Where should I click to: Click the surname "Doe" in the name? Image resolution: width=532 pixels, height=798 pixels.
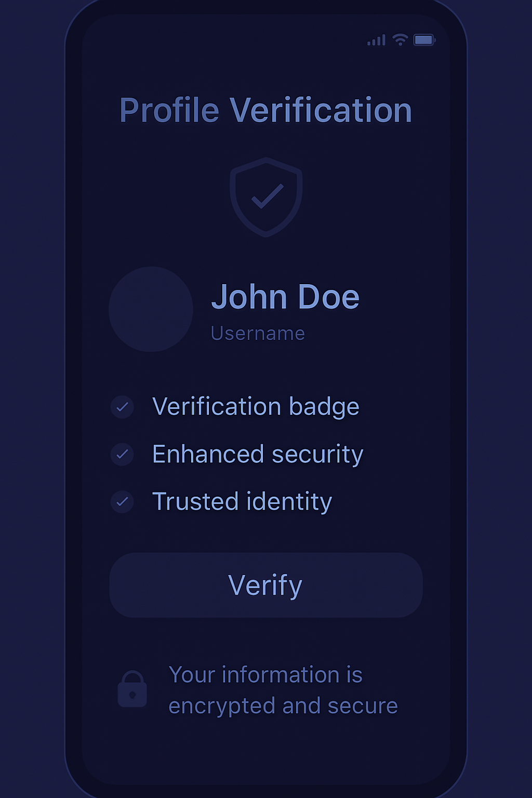pyautogui.click(x=328, y=297)
